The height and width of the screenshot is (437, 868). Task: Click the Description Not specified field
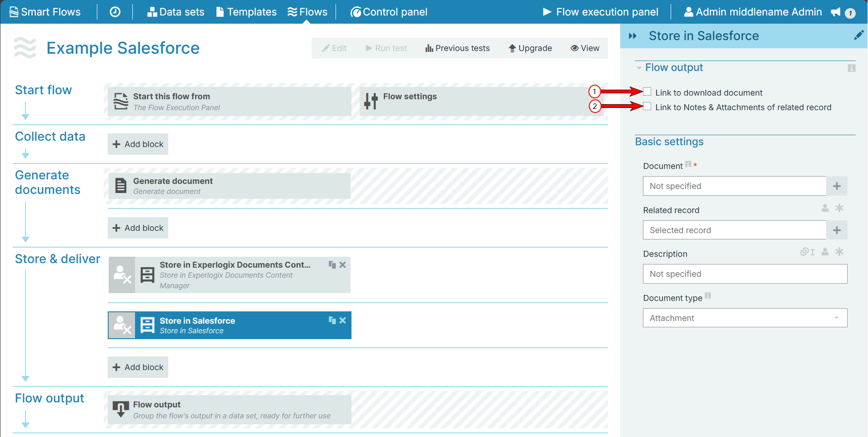[x=745, y=274]
